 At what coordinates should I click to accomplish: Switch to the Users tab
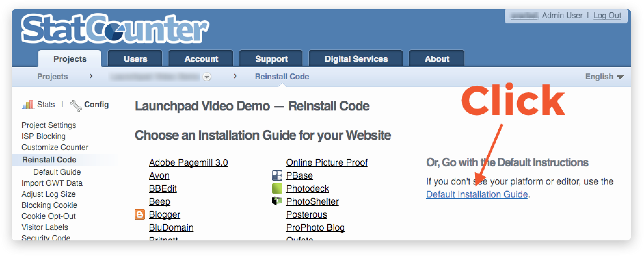point(135,59)
